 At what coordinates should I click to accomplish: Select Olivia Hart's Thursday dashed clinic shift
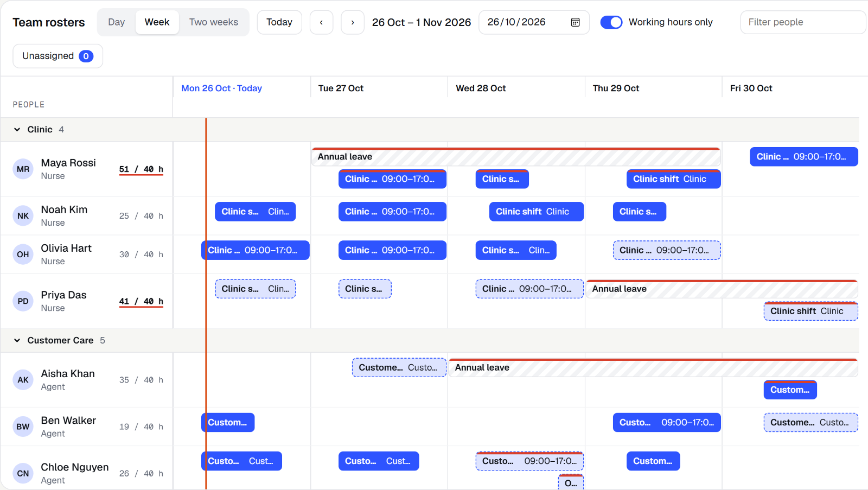(667, 250)
